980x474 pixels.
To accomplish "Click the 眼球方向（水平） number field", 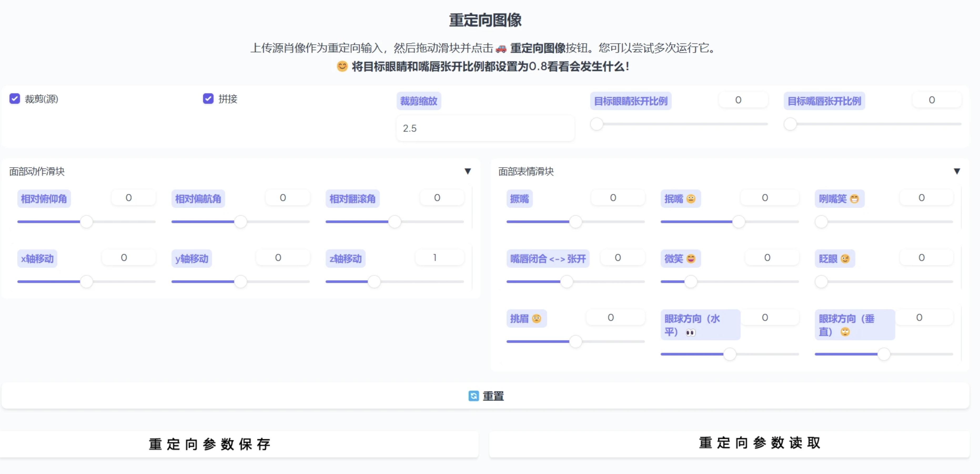I will 770,317.
